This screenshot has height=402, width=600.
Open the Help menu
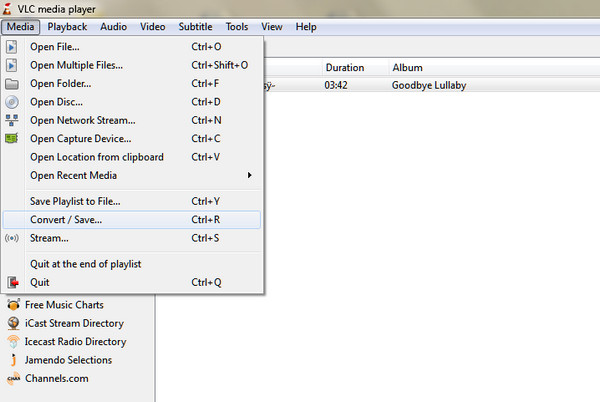coord(306,27)
